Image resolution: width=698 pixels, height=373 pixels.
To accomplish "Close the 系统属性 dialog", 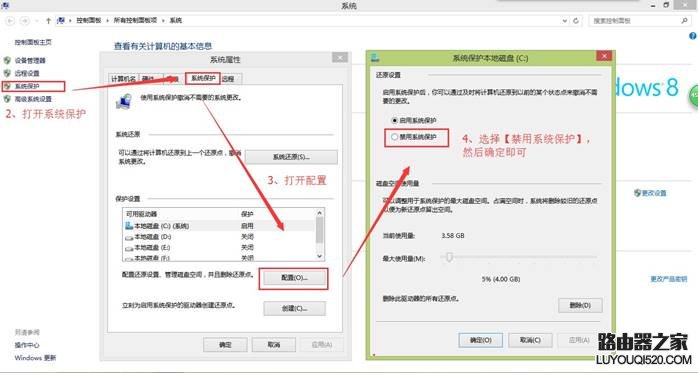I will click(x=340, y=58).
